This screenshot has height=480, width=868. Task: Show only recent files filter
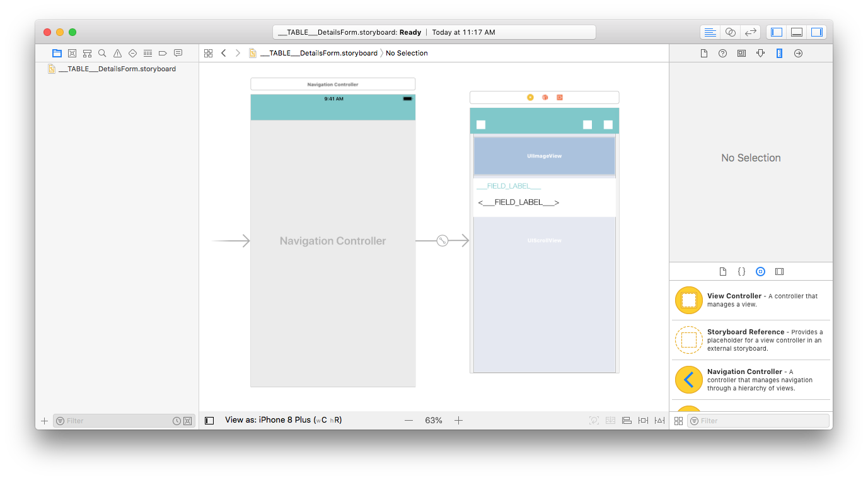click(176, 421)
